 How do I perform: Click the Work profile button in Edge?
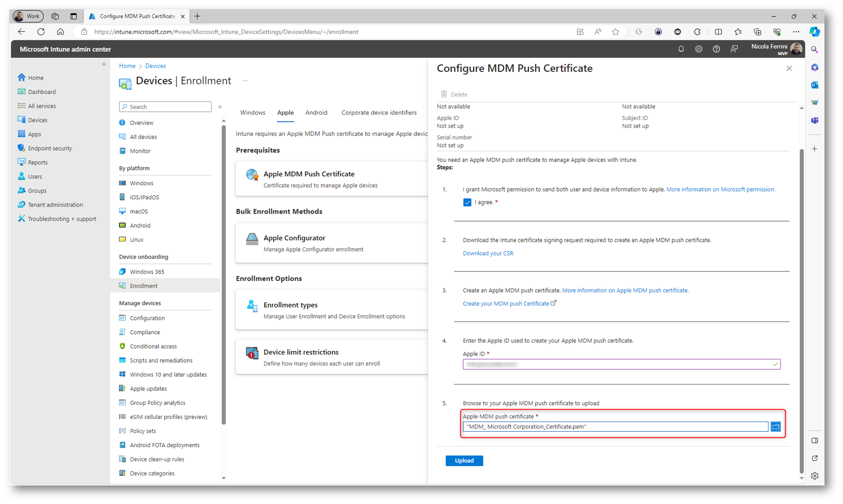coord(28,16)
